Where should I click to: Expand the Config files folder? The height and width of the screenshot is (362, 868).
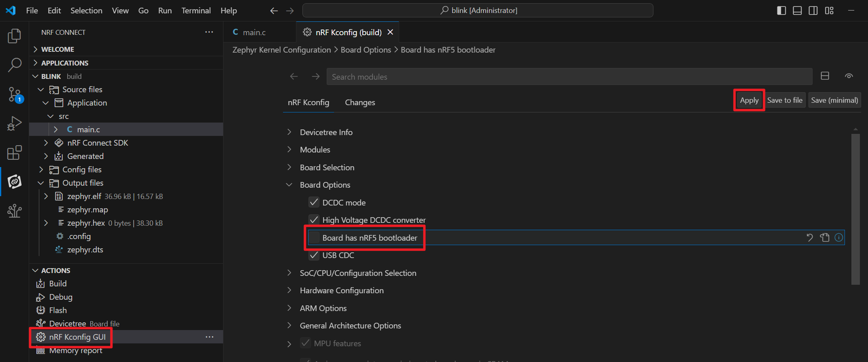[41, 169]
